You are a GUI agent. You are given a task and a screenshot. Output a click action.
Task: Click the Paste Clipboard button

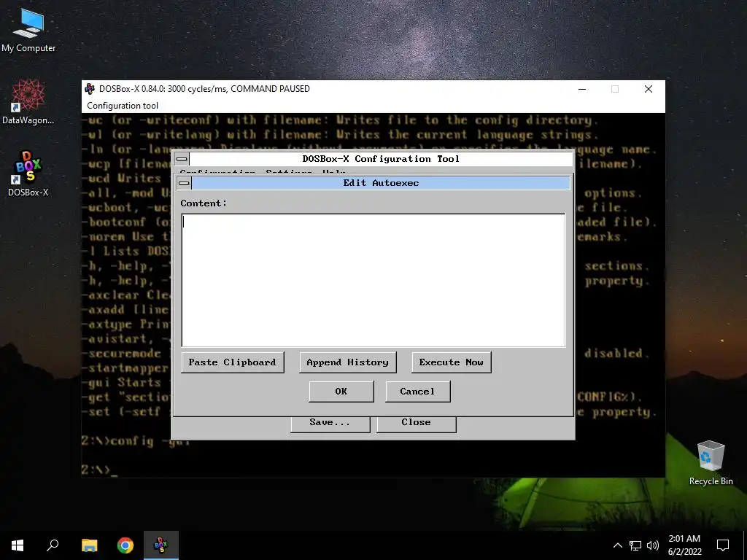tap(233, 362)
